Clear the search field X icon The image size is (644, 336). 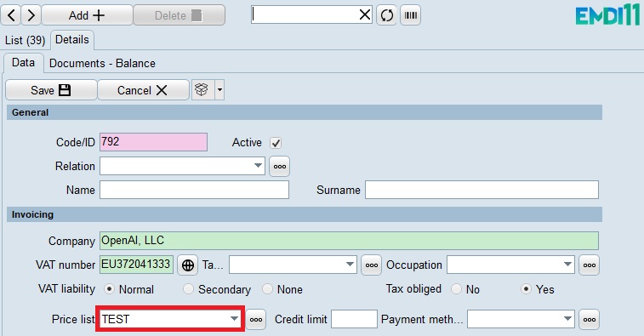tap(365, 14)
